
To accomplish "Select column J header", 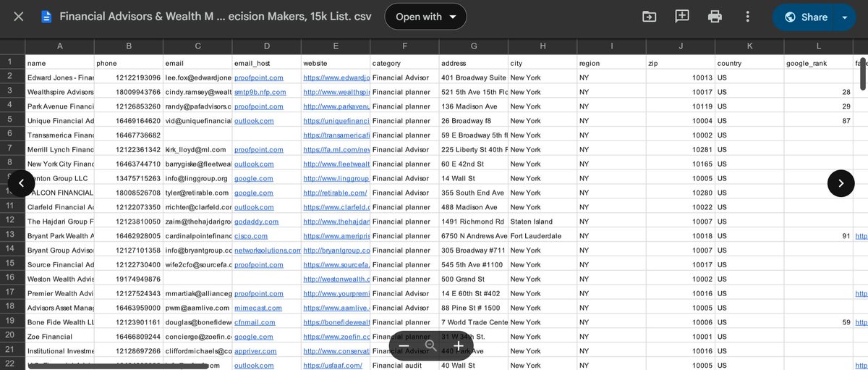I will coord(681,46).
